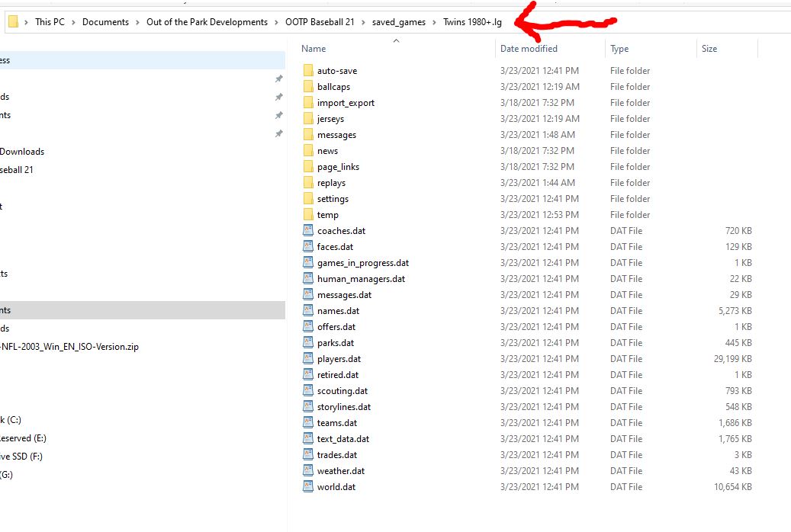Select Downloads in navigation pane
Screen dimensions: 791x532
click(21, 151)
